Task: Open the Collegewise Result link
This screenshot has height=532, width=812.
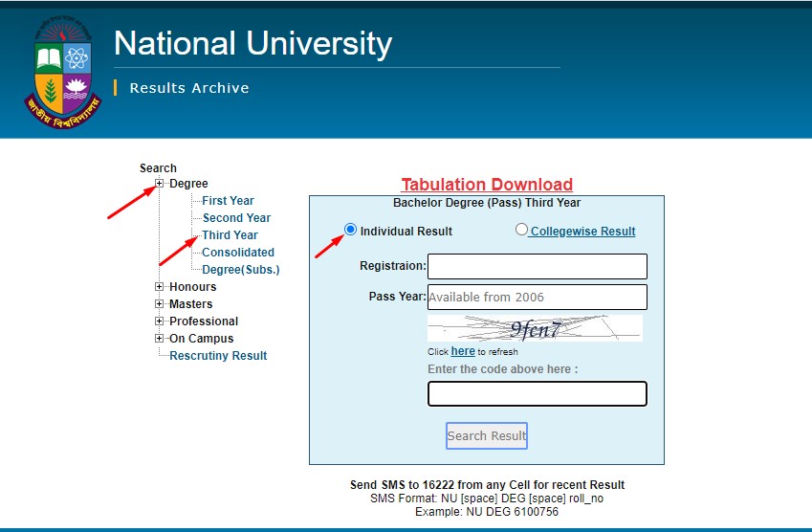Action: (583, 231)
